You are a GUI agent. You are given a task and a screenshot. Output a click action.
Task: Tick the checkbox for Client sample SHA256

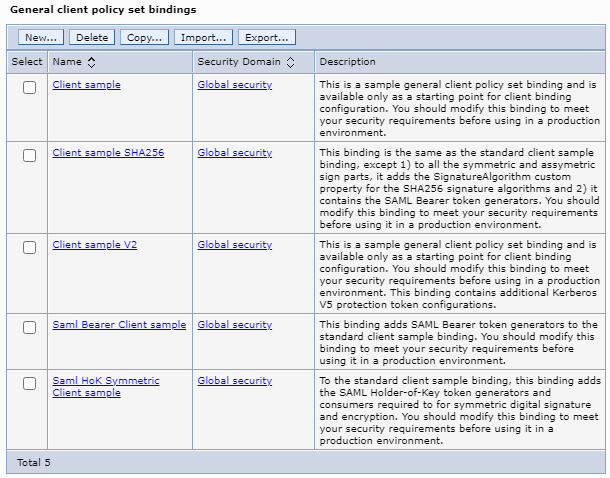click(x=30, y=156)
